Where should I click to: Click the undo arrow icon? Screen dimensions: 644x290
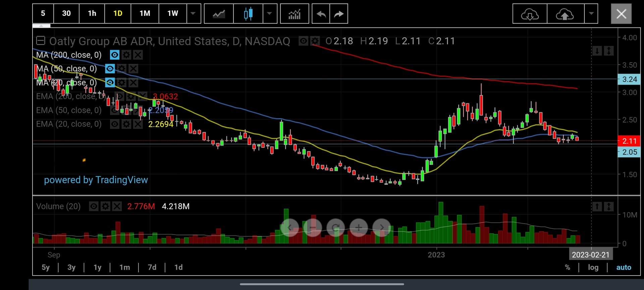point(321,14)
